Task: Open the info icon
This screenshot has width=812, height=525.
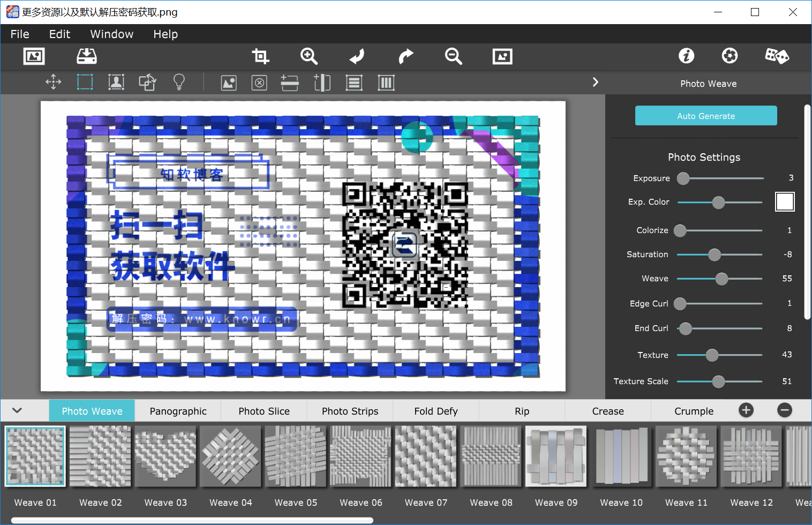Action: pos(687,56)
